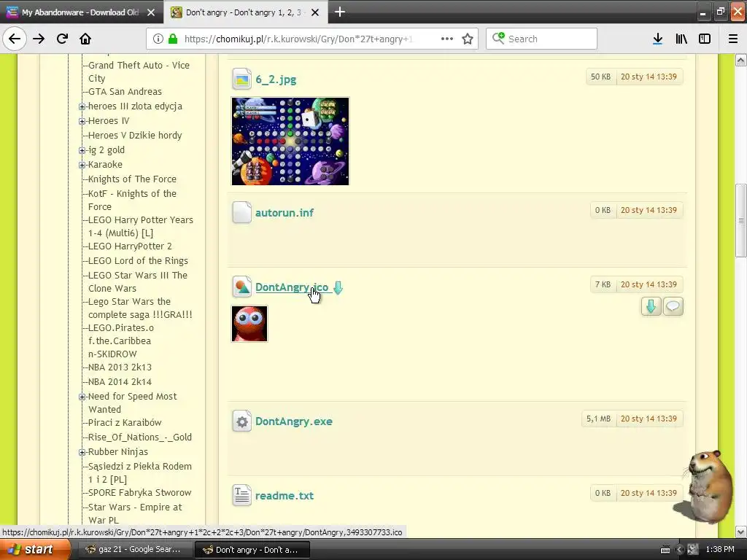
Task: Click the 6_2.jpg image file icon
Action: pyautogui.click(x=241, y=79)
